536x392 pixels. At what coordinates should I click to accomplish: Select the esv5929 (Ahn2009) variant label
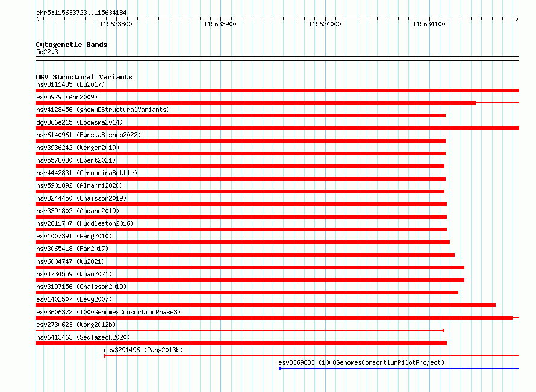click(x=67, y=97)
